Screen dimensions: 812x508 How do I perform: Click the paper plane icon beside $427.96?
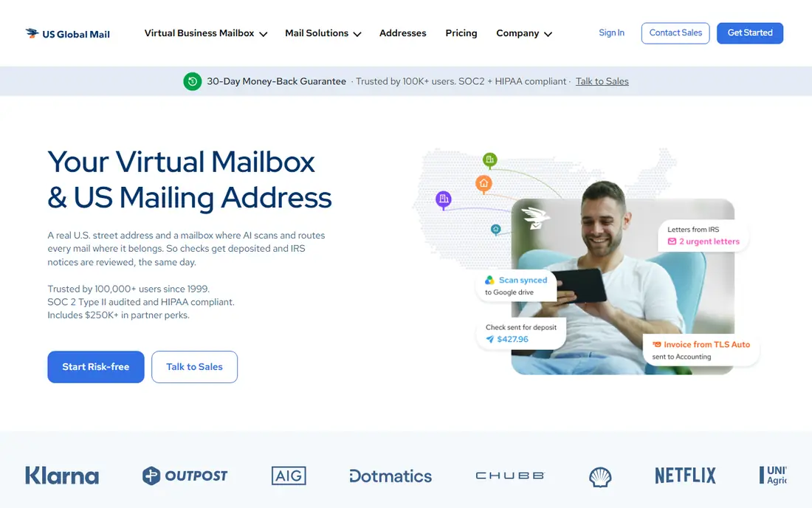click(x=490, y=339)
